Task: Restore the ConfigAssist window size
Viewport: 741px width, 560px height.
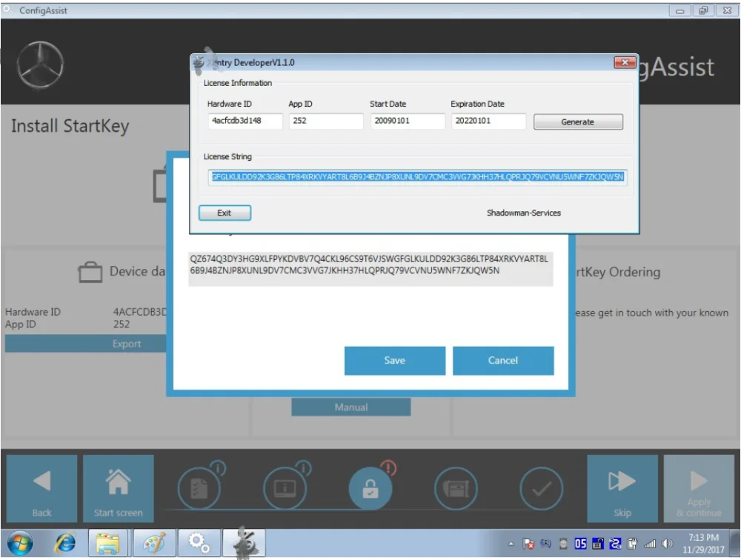Action: [x=703, y=10]
